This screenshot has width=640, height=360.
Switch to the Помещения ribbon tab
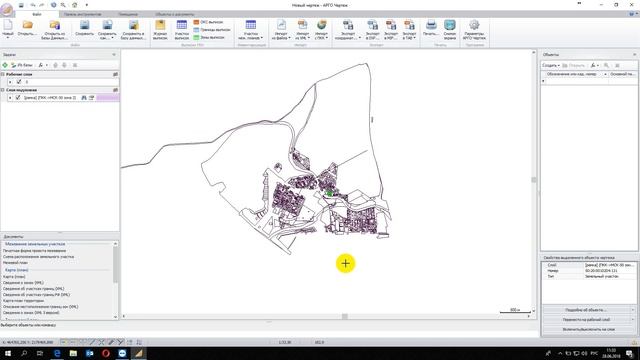tap(128, 14)
